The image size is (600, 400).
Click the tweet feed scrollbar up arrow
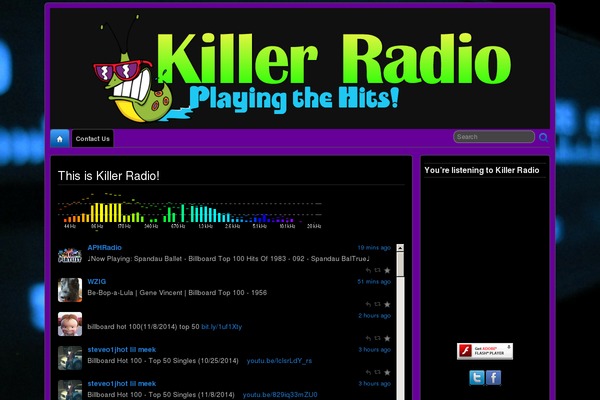point(400,248)
